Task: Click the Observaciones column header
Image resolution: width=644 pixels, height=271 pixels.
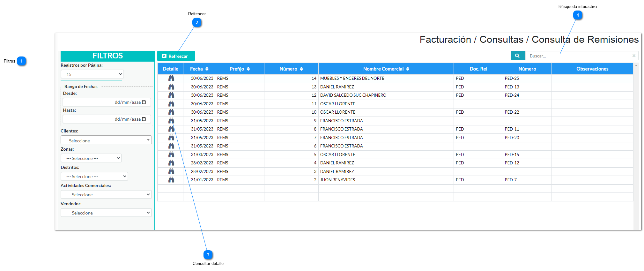Action: [592, 69]
